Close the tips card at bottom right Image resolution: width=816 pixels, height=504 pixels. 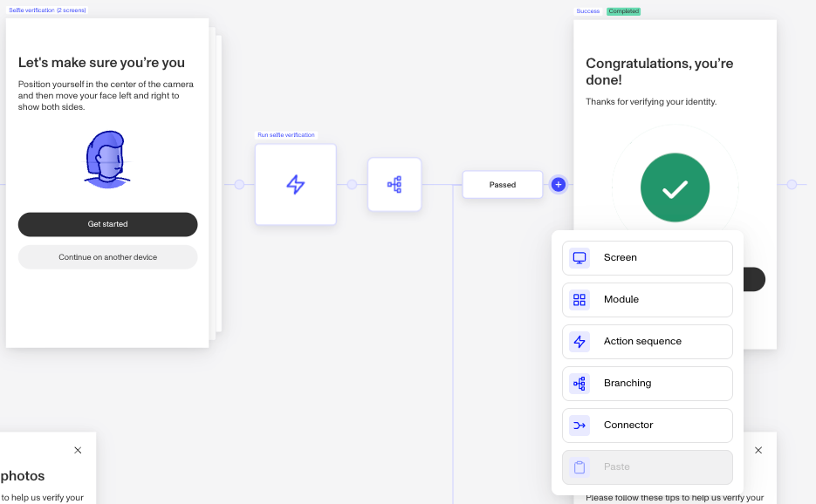[758, 451]
